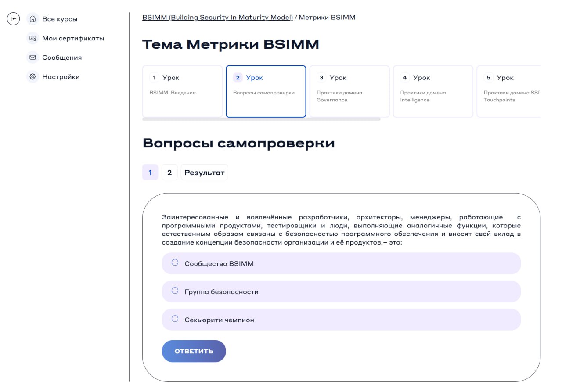Select lesson 2 Вопросы самопроверки card
The height and width of the screenshot is (392, 562).
(x=266, y=91)
